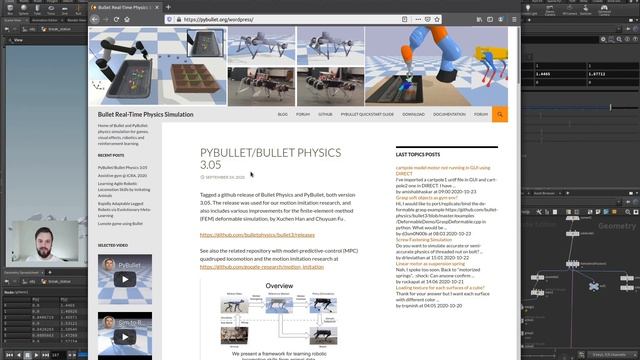Add a Point Light from Houdini shelf
Viewport: 640px width, 360px height.
pyautogui.click(x=529, y=9)
